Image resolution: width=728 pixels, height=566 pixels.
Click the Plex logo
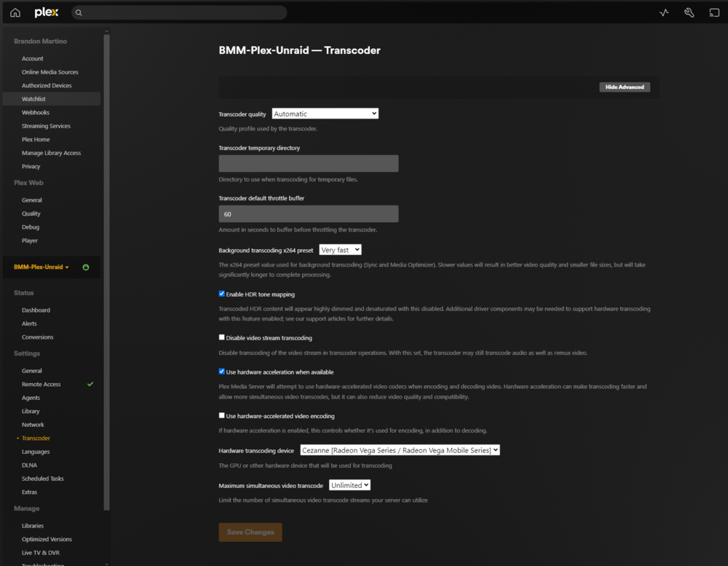click(x=47, y=12)
